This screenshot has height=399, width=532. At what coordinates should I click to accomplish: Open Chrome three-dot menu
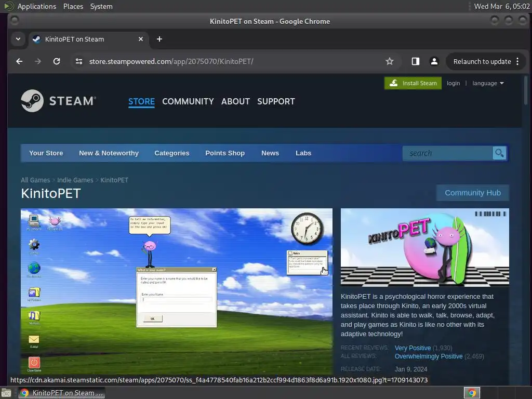click(517, 61)
